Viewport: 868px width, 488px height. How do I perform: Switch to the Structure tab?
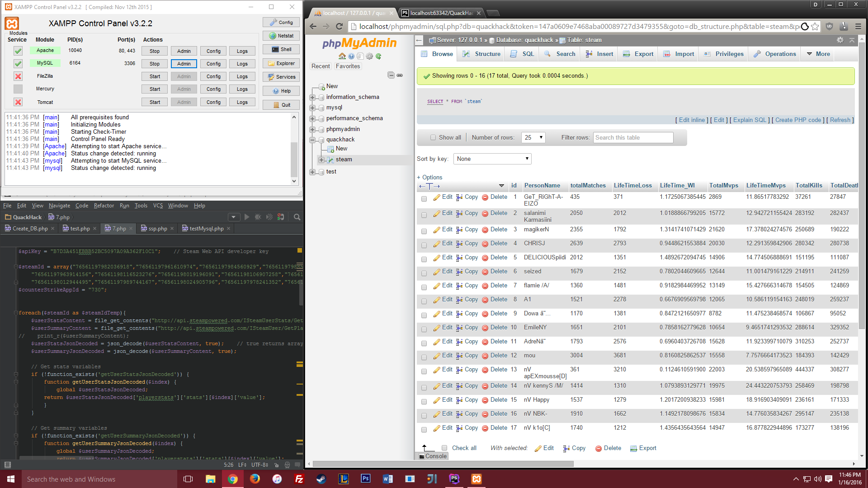(x=481, y=54)
